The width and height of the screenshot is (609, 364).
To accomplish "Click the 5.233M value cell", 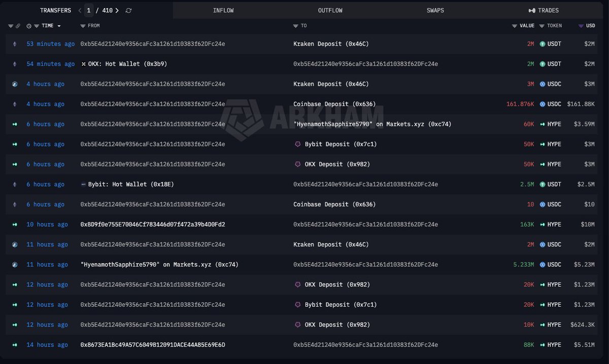I will click(x=524, y=265).
